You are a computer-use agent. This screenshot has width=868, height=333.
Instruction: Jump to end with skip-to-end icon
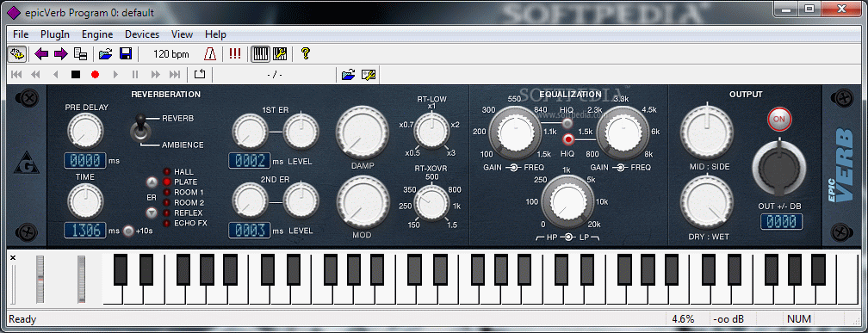click(175, 74)
